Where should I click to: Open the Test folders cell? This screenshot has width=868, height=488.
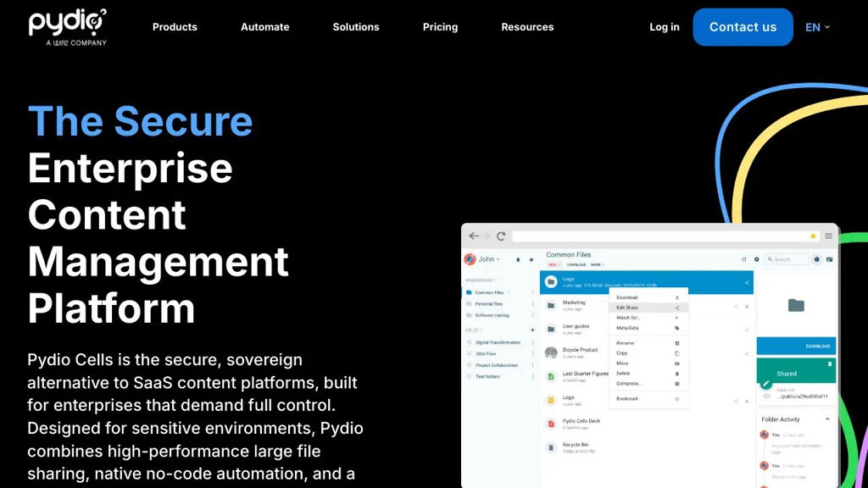[487, 377]
